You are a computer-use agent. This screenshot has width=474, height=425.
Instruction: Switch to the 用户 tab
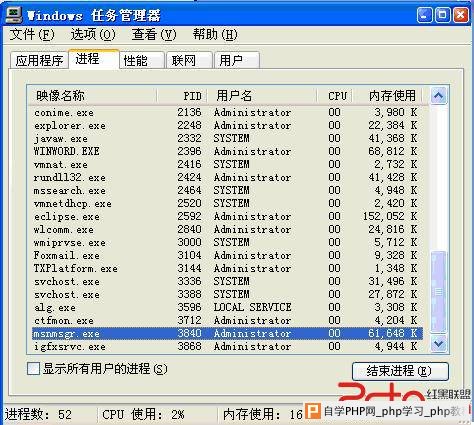coord(237,60)
